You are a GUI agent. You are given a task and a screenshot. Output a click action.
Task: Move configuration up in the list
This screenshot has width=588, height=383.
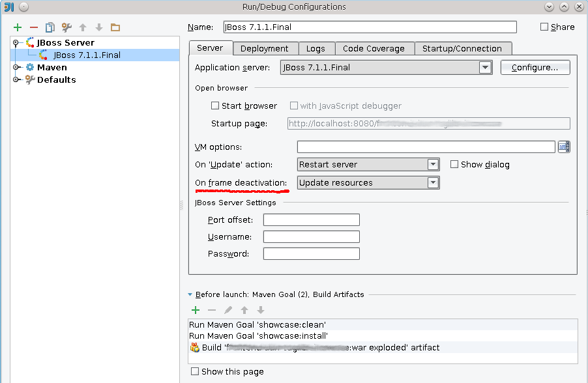click(x=83, y=27)
